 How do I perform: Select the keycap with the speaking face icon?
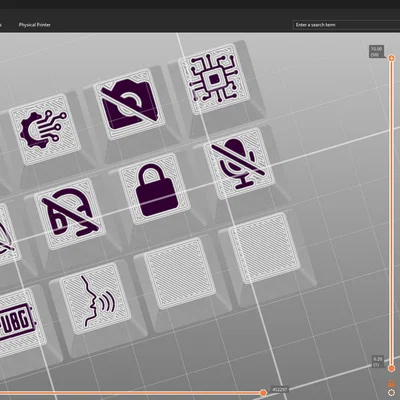[x=95, y=299]
